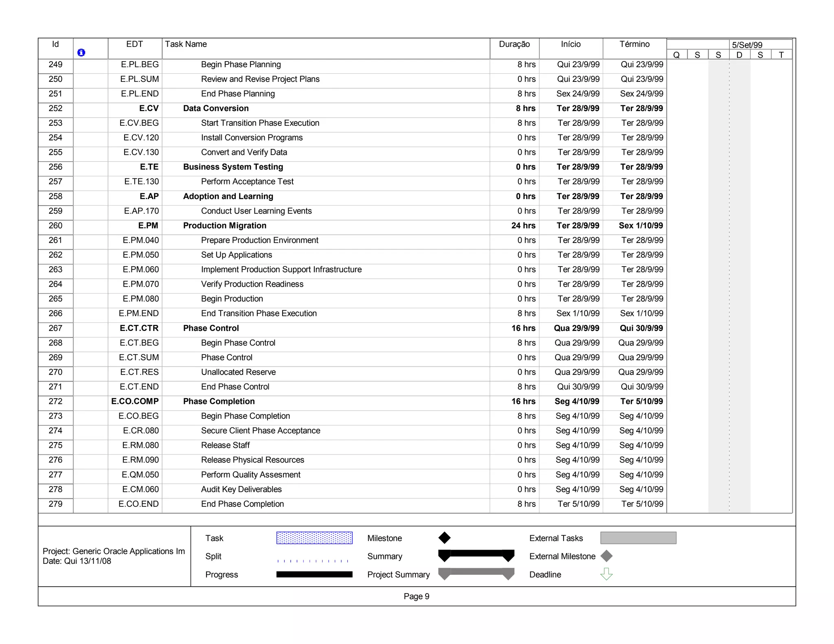Viewport: 834px width, 644px height.
Task: Select task Begin Phase Planning
Action: point(241,65)
